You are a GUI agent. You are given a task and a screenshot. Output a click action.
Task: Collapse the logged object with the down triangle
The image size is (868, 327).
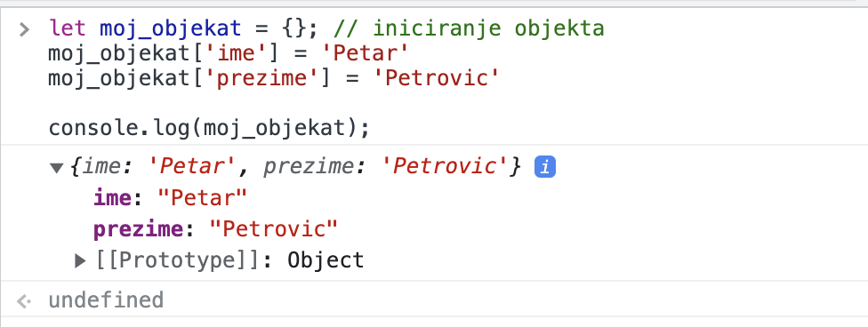click(x=56, y=168)
